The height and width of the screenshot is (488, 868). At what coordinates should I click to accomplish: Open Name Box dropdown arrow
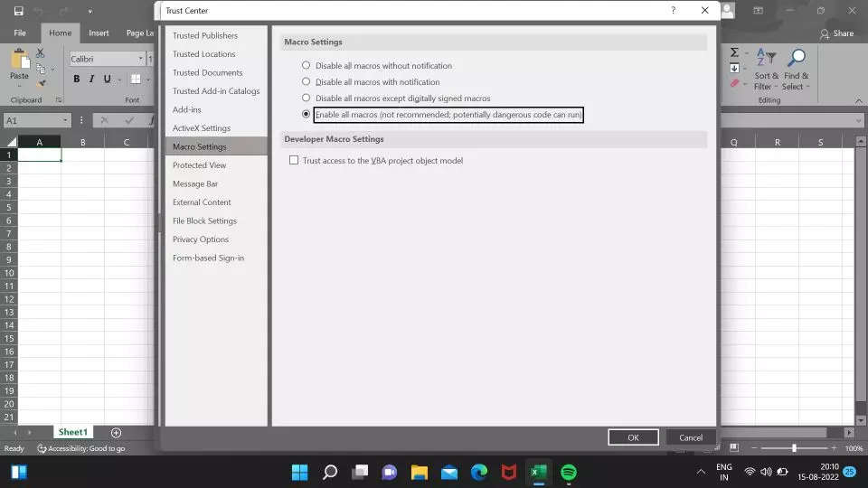point(65,120)
